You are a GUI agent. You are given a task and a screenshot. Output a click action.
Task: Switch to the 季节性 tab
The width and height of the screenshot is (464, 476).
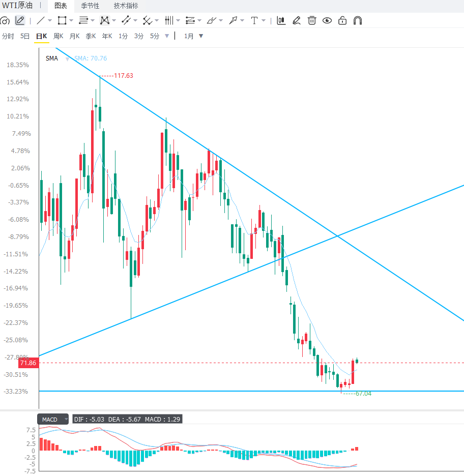pyautogui.click(x=90, y=6)
